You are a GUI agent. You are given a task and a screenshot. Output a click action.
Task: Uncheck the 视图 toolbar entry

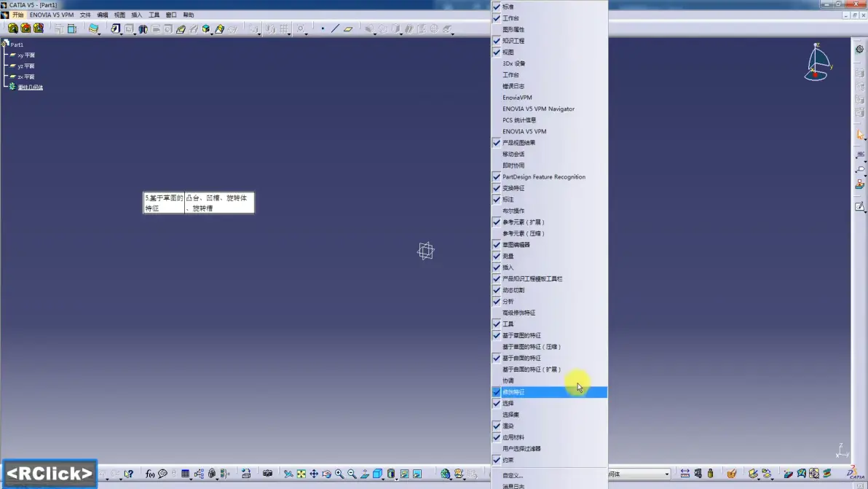549,52
